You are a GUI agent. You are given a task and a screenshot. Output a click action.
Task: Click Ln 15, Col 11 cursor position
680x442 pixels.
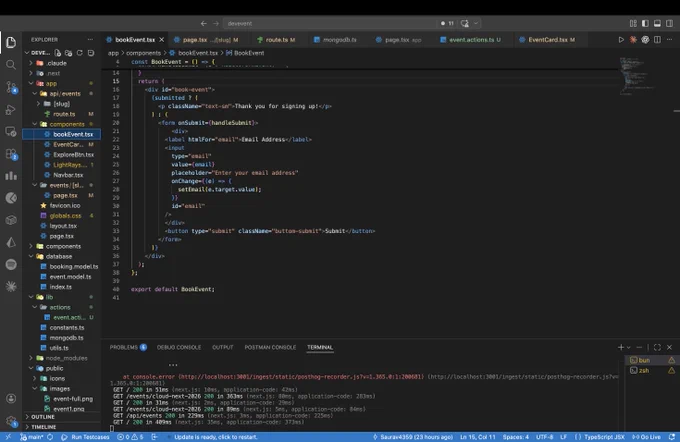pos(477,437)
